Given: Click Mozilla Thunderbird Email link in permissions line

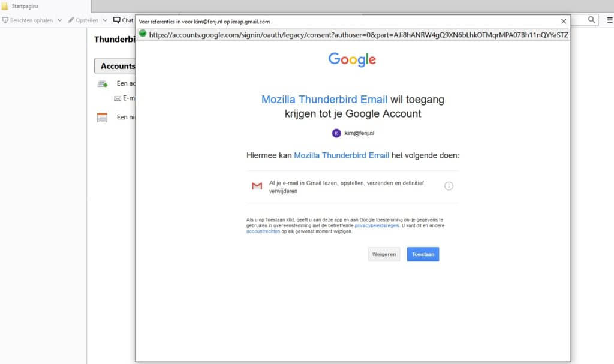Looking at the screenshot, I should [x=341, y=155].
